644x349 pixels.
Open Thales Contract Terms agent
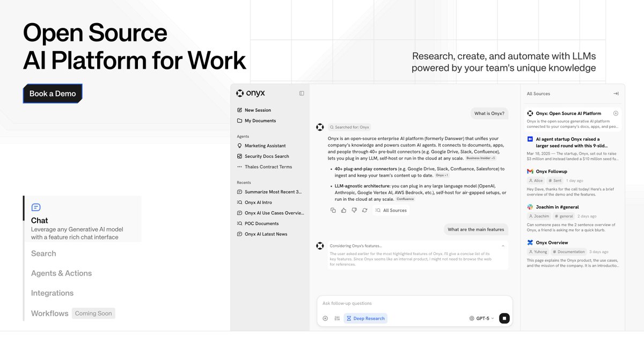[265, 167]
